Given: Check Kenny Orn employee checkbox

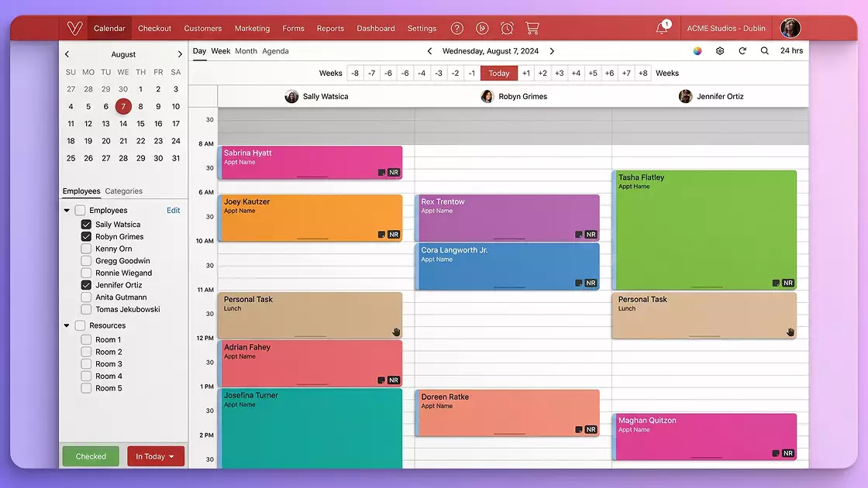Looking at the screenshot, I should (86, 249).
